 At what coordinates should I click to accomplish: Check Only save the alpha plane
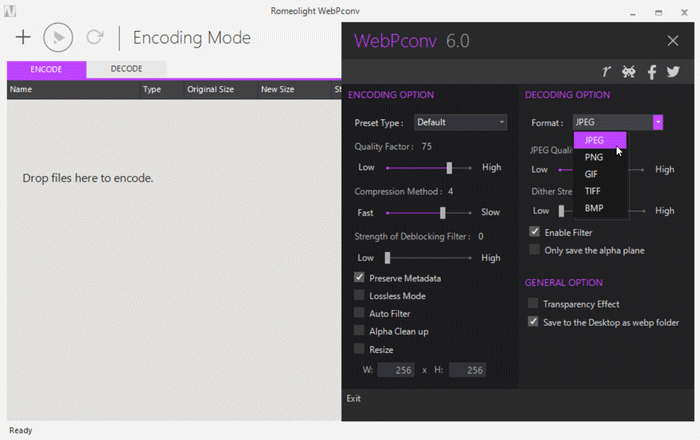(x=534, y=249)
